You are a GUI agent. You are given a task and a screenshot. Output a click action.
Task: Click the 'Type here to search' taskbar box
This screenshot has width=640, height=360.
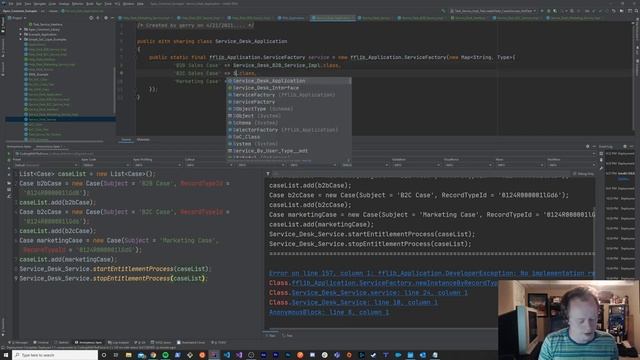[55, 355]
